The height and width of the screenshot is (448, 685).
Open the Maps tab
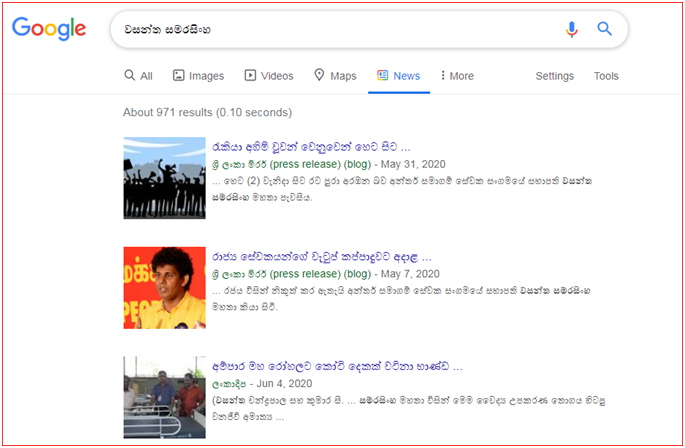[x=335, y=76]
